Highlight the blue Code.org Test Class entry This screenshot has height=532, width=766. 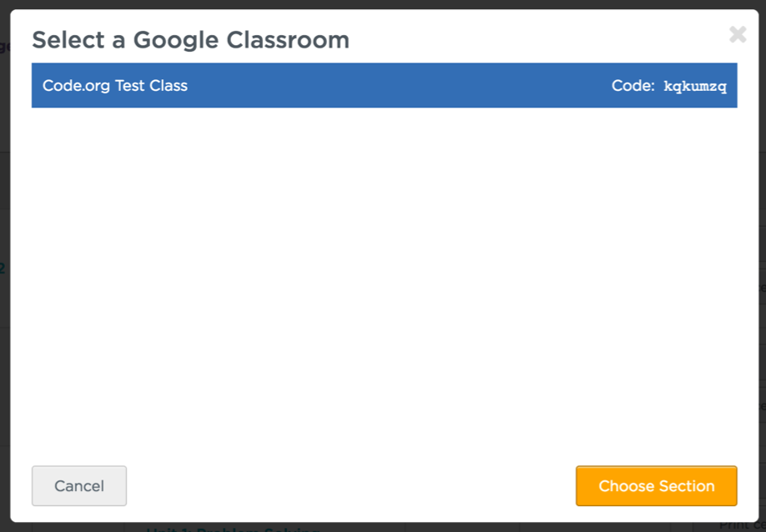384,86
